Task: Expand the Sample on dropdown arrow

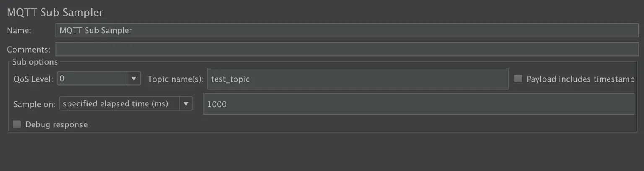Action: coord(186,103)
